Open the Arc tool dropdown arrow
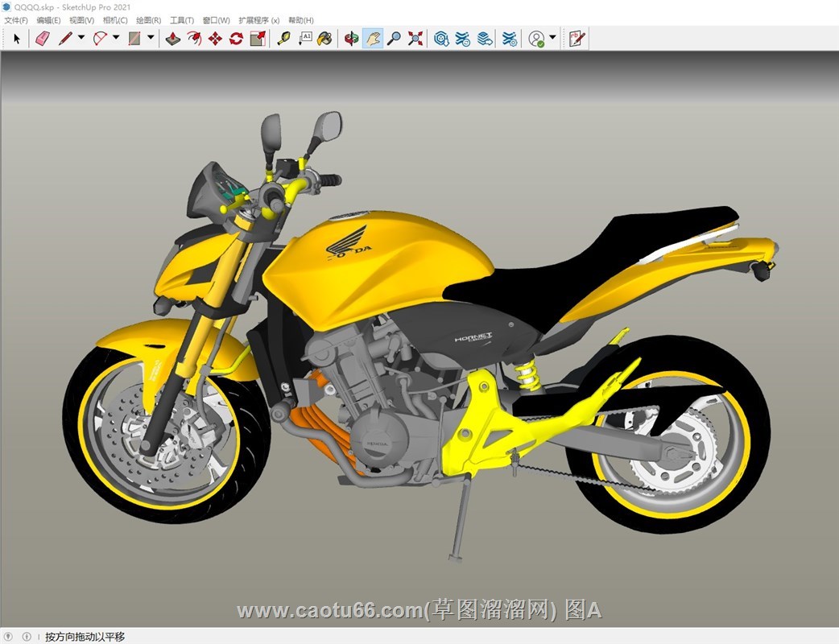The height and width of the screenshot is (644, 839). (x=116, y=38)
